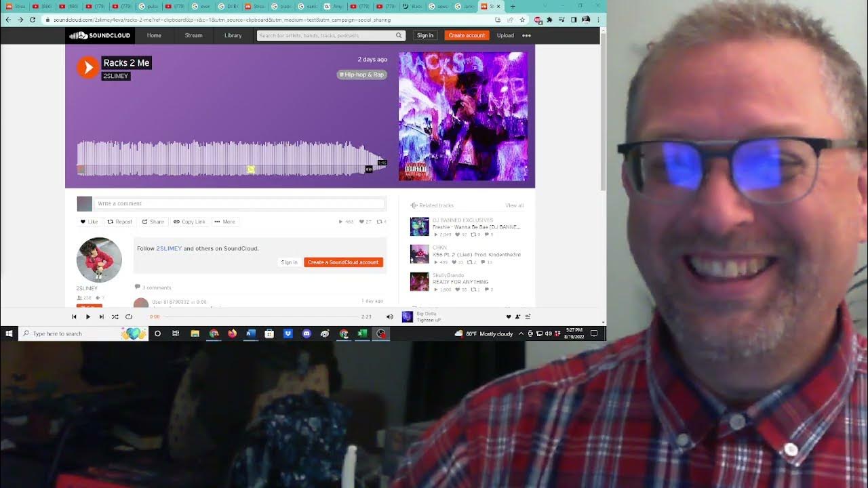Viewport: 868px width, 488px height.
Task: Bookmark this page with the star icon
Action: [x=522, y=20]
